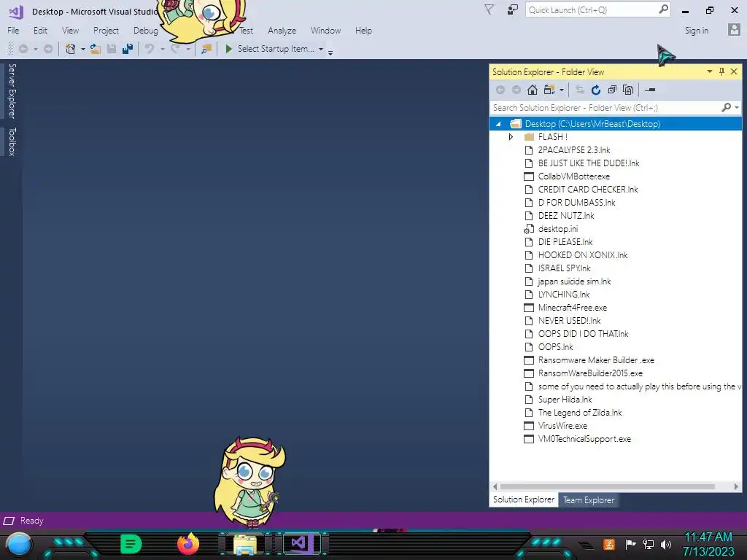Click the green notes app taskbar icon

click(131, 544)
